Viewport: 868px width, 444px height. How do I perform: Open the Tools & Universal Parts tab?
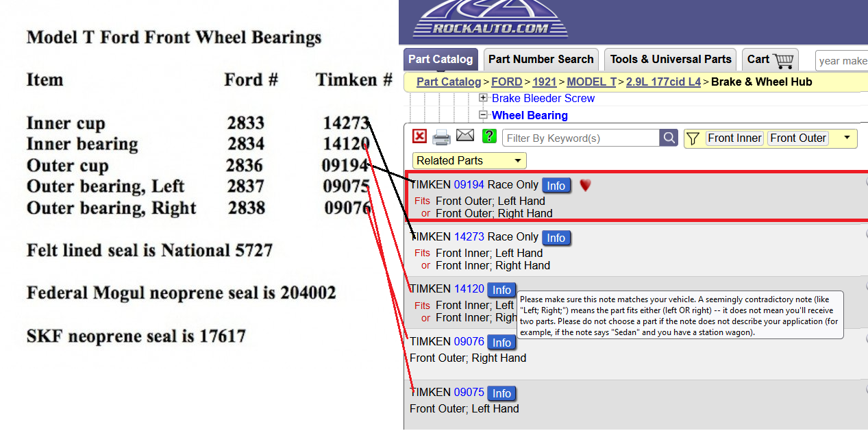tap(670, 59)
